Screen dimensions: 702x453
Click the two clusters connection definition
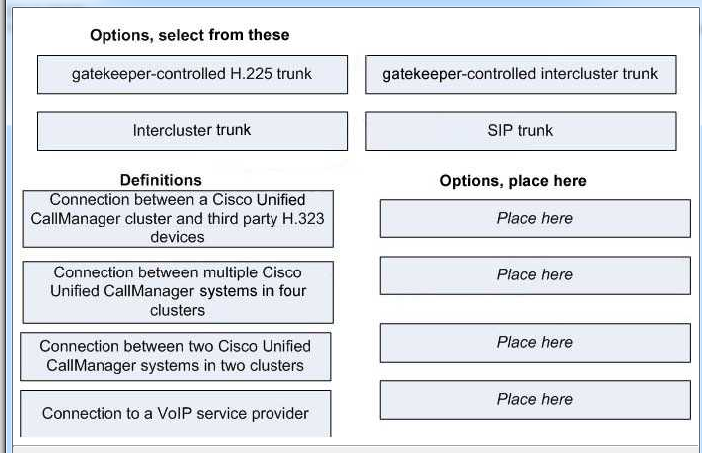pyautogui.click(x=176, y=356)
